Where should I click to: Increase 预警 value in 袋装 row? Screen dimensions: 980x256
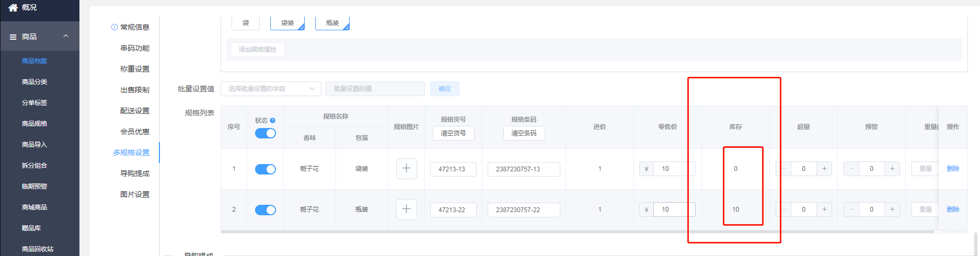point(892,169)
